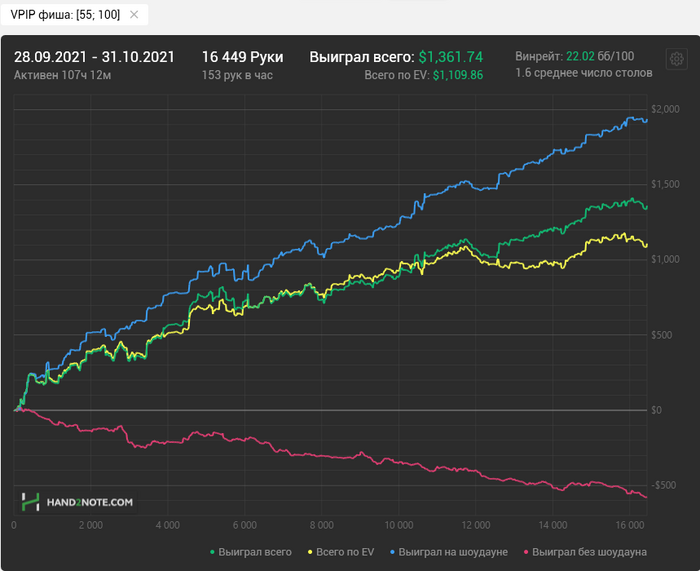
Task: Click the 4 000 x-axis label
Action: [167, 525]
